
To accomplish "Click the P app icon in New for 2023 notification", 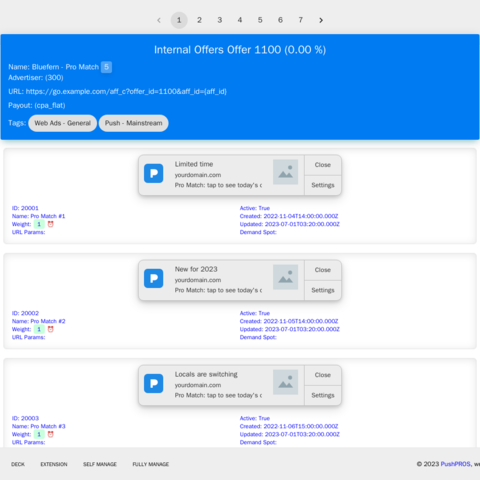I will (x=154, y=278).
